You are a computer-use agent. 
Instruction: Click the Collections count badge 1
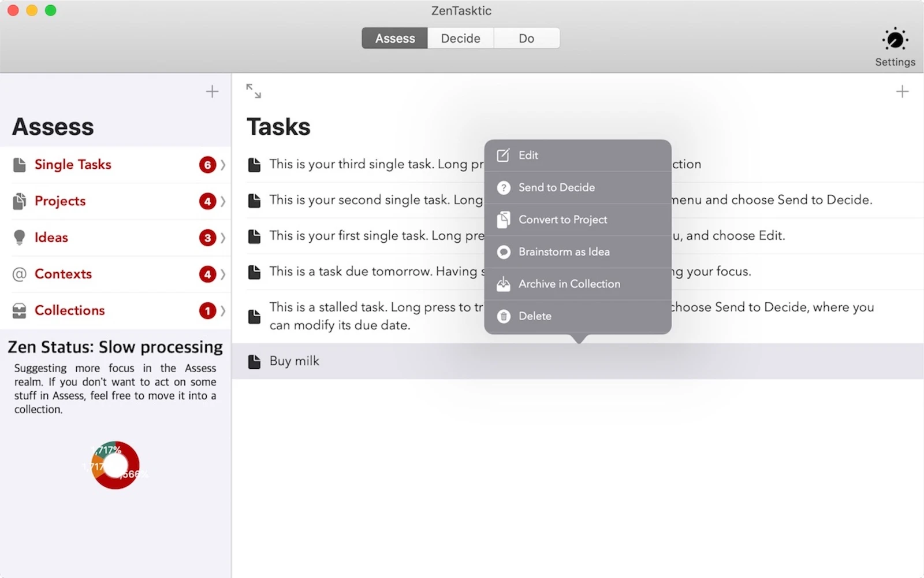(x=207, y=310)
